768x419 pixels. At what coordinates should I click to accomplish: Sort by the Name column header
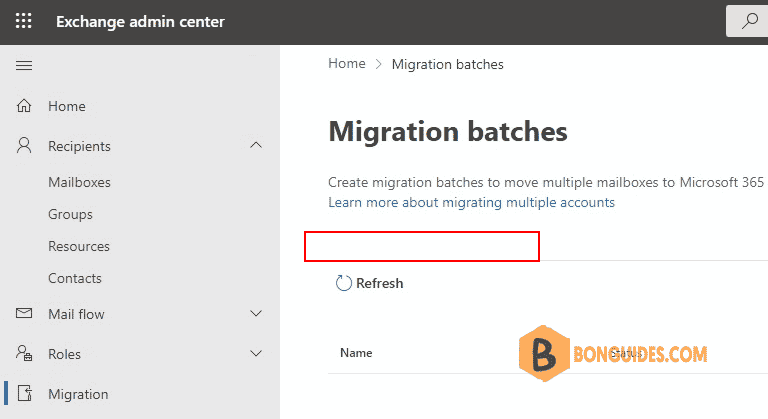point(356,353)
